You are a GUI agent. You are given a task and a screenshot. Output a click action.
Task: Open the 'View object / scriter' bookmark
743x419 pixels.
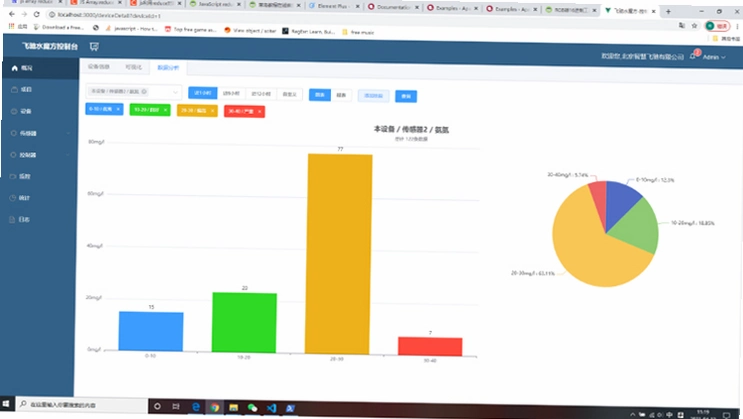pyautogui.click(x=250, y=30)
